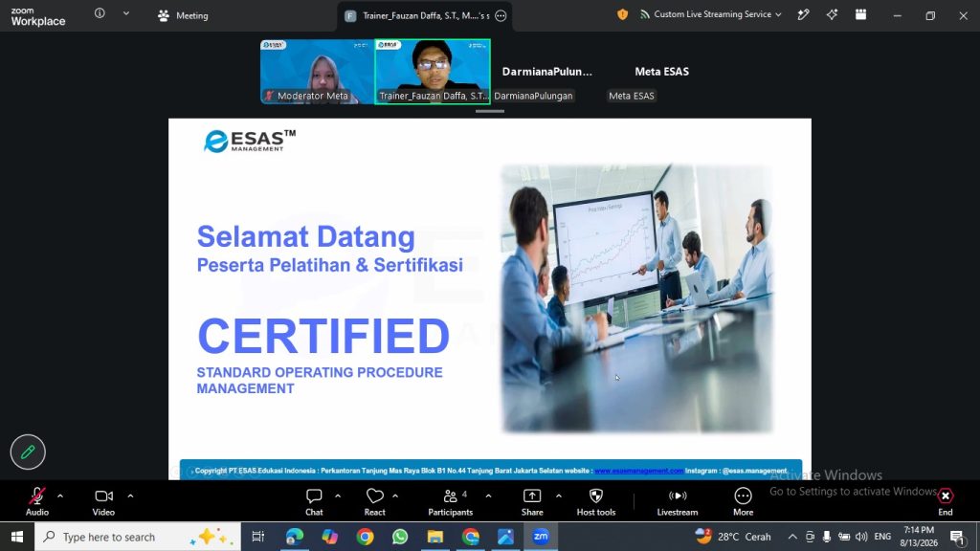Open File Explorer from taskbar
The width and height of the screenshot is (980, 551).
[435, 537]
